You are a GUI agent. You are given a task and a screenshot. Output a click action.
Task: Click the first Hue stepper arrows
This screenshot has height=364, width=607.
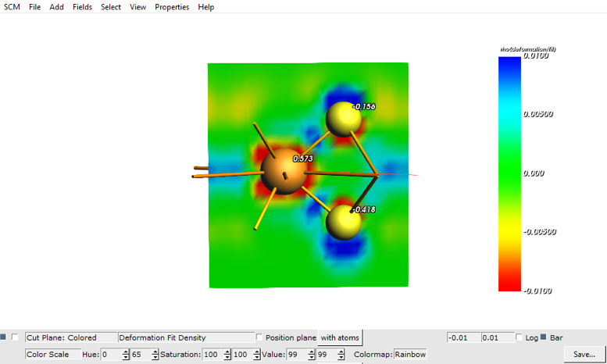pos(126,355)
